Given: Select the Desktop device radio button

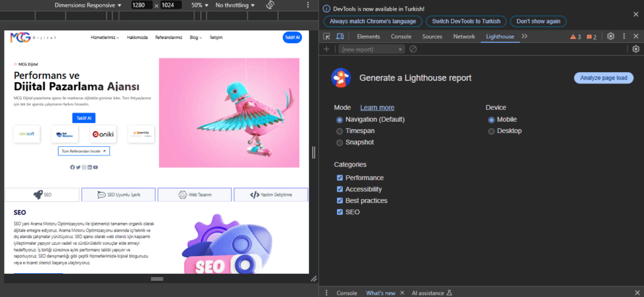Looking at the screenshot, I should pyautogui.click(x=492, y=131).
